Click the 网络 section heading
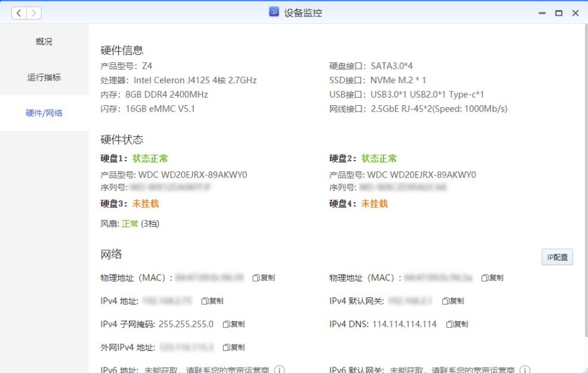 point(111,255)
